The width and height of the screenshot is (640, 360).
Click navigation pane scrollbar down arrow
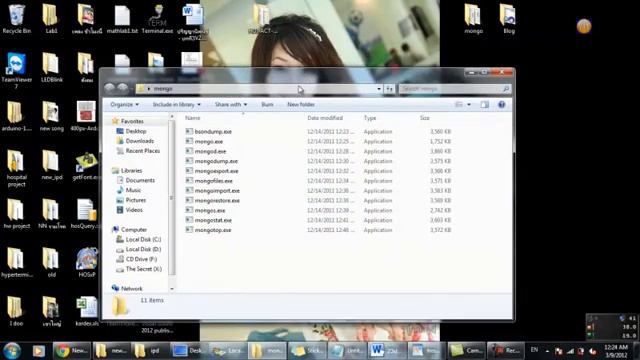click(172, 289)
